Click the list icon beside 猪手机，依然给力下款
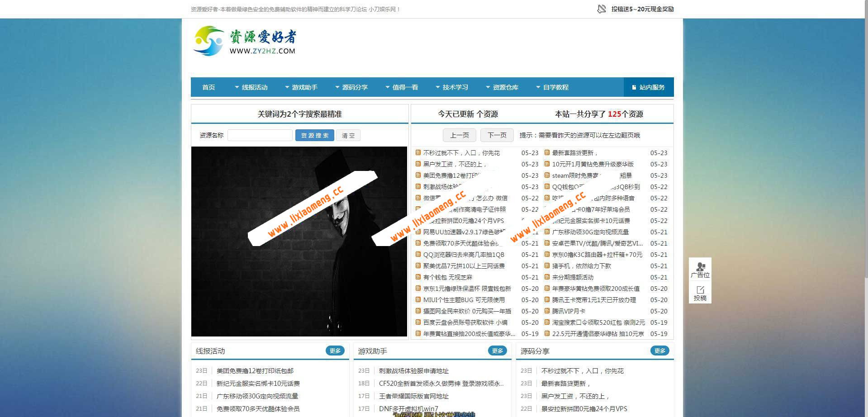 [x=547, y=265]
